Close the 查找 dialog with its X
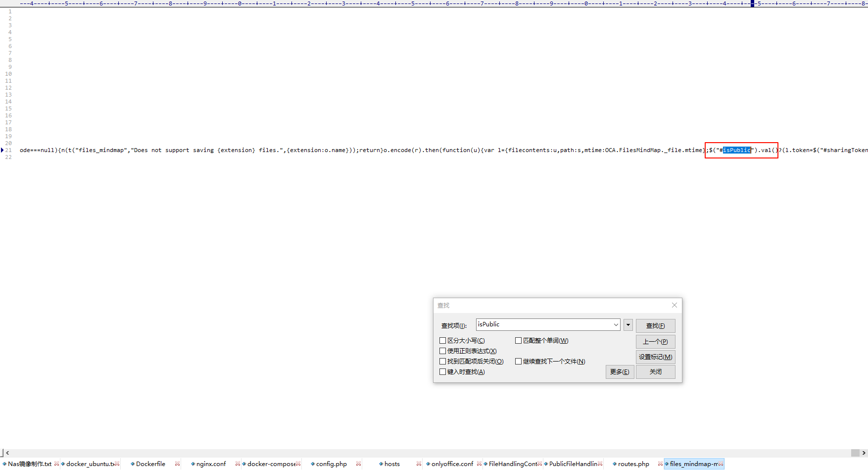868x470 pixels. 675,305
